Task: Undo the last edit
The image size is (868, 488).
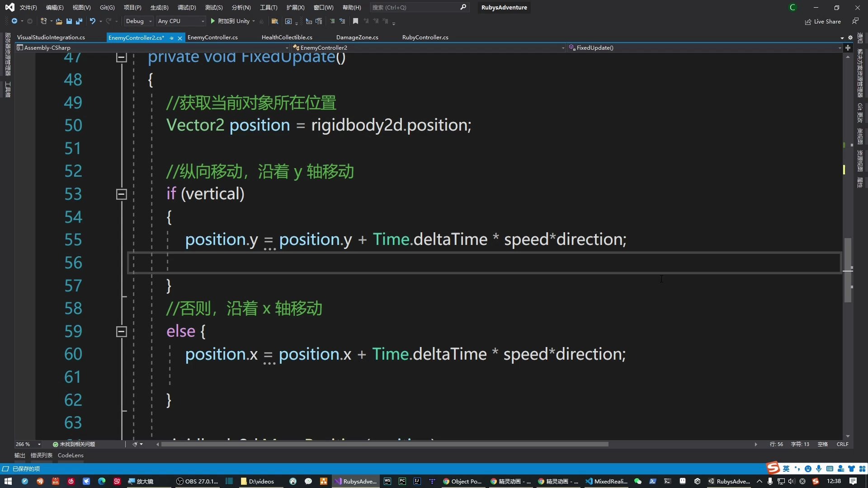Action: click(x=92, y=21)
